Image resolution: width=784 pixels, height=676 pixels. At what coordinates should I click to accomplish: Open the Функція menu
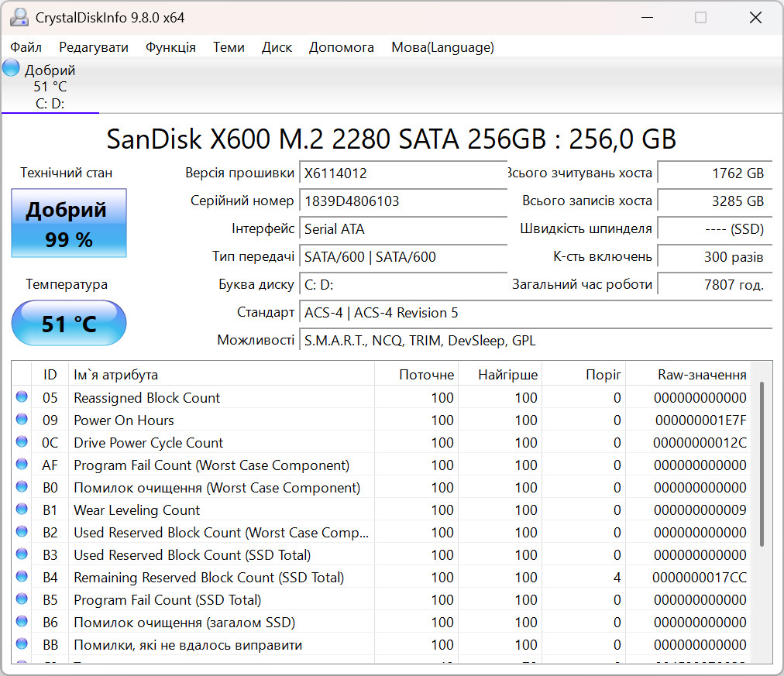(x=170, y=47)
